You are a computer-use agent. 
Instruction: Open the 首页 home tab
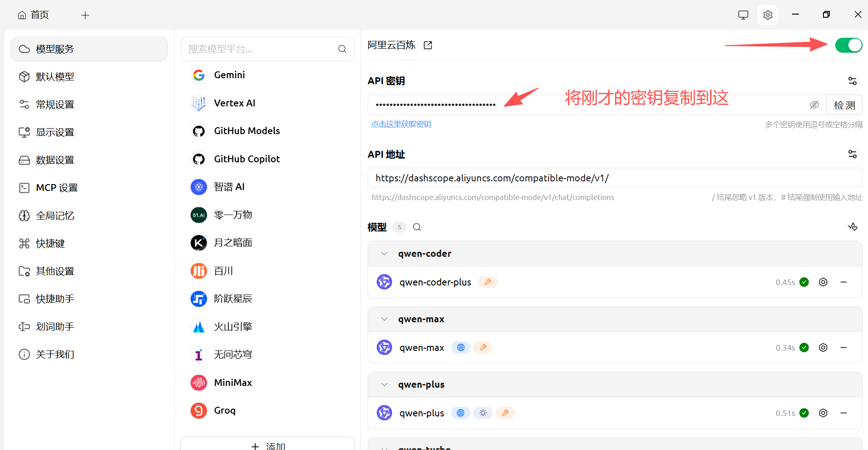tap(33, 15)
